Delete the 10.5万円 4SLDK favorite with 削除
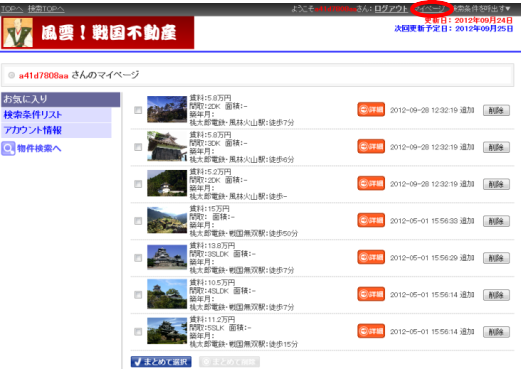Viewport: 521px width, 369px height. click(x=496, y=295)
